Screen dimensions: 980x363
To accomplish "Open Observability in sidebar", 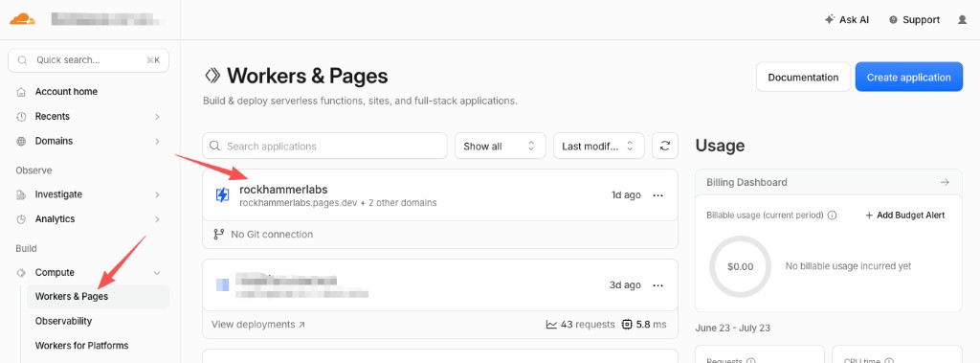I will coord(64,321).
